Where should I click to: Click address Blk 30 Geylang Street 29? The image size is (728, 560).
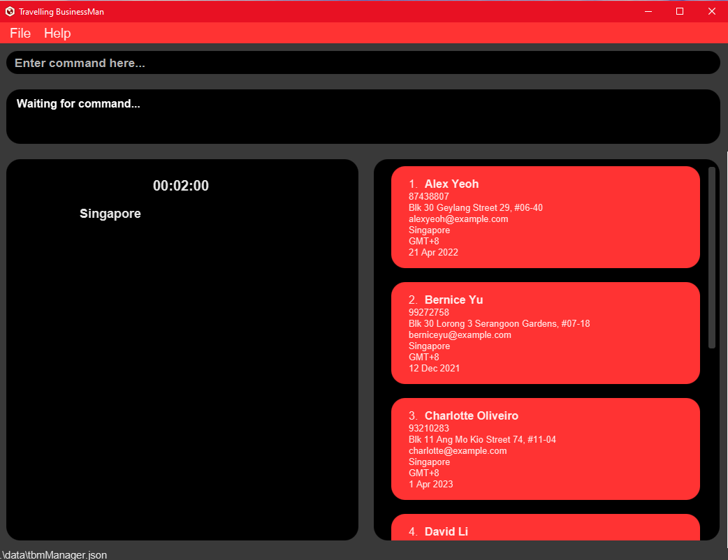coord(475,207)
